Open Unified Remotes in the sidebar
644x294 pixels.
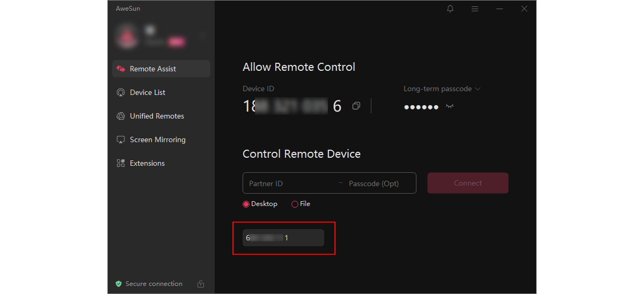pos(157,116)
